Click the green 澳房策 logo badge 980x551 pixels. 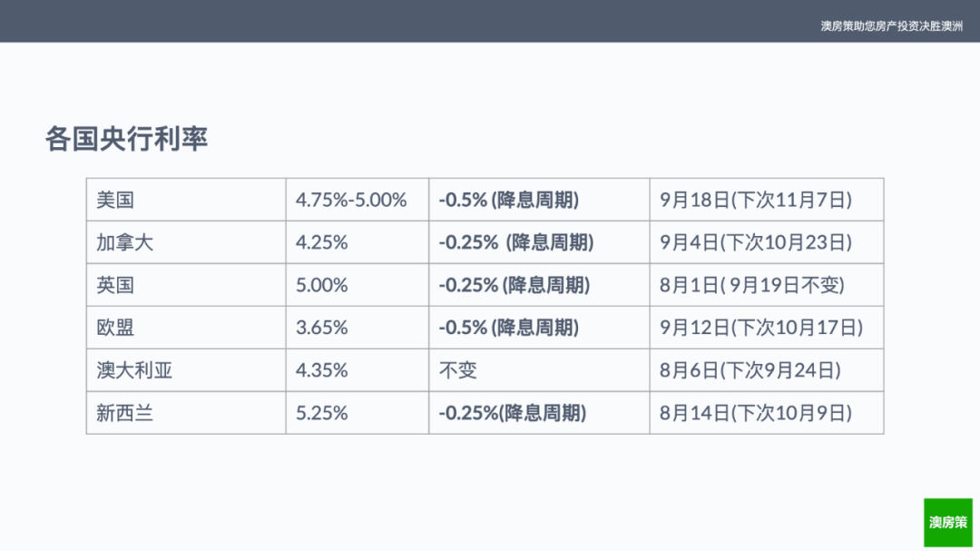(948, 522)
